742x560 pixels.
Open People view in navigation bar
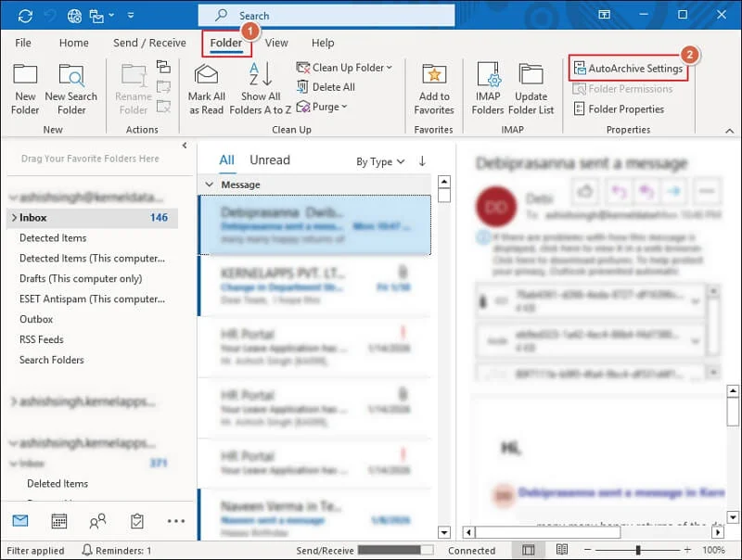coord(97,521)
